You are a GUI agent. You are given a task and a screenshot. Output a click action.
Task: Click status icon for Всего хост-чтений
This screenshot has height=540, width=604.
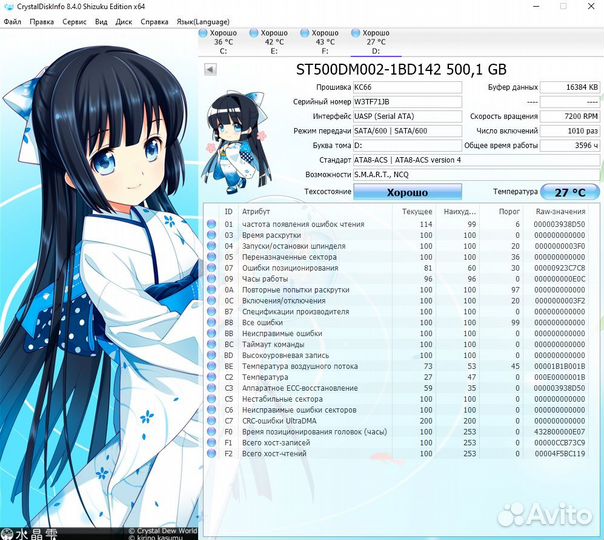(x=211, y=453)
